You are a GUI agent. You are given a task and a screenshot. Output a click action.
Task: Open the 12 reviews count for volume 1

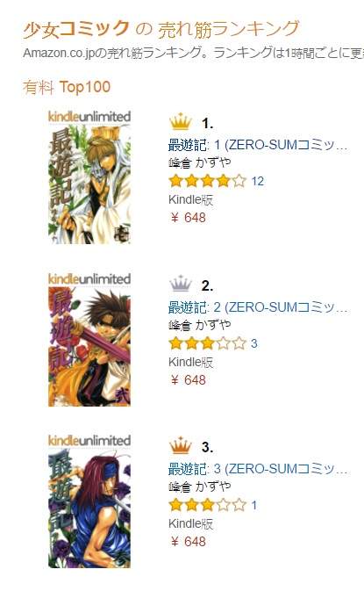point(258,181)
